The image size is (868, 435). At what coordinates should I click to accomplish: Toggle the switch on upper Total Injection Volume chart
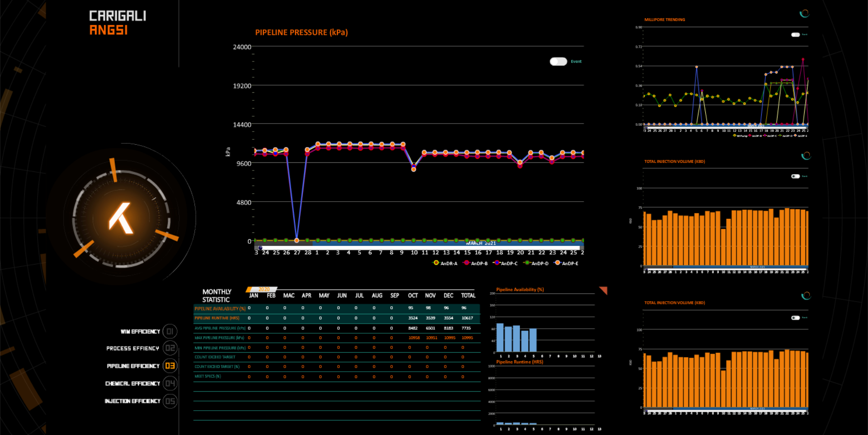click(x=795, y=176)
